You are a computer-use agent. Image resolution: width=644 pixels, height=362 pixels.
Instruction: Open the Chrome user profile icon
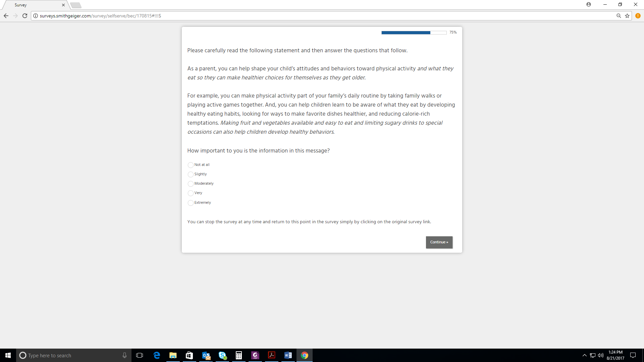pos(589,4)
